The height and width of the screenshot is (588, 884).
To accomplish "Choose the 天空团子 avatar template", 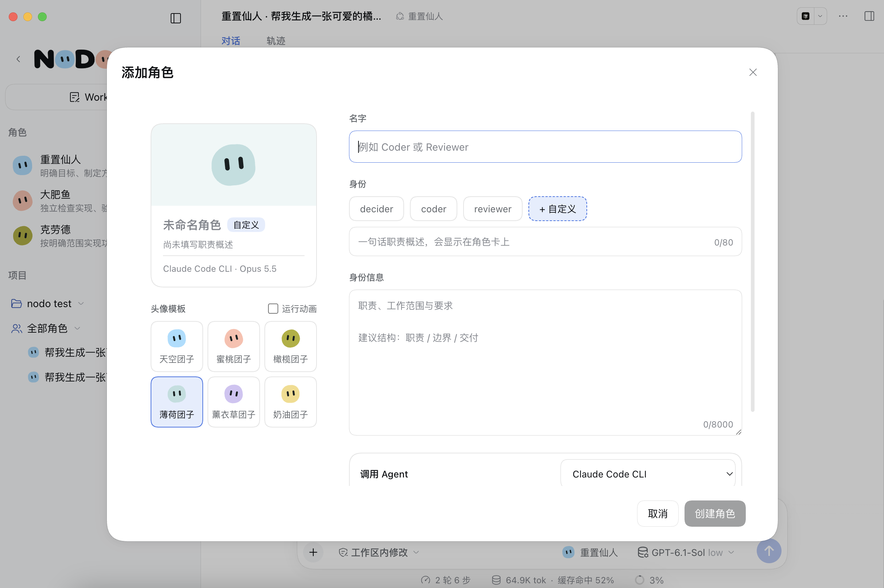I will click(x=177, y=347).
